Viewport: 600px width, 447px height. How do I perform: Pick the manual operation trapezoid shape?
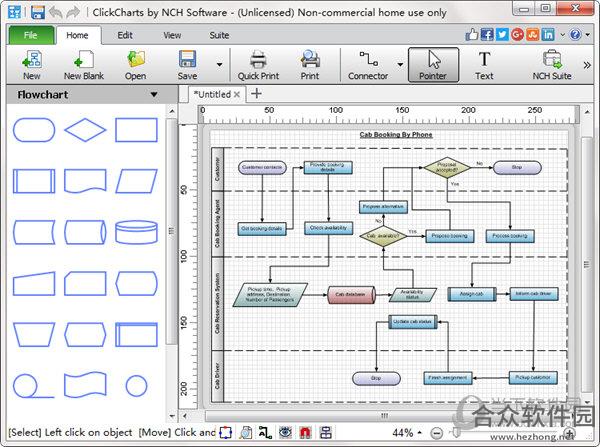pos(34,334)
